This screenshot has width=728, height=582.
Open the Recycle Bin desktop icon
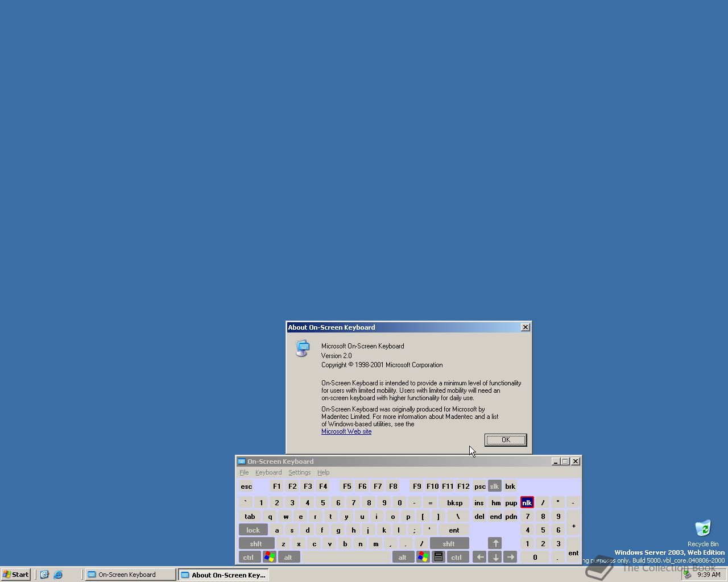[703, 533]
